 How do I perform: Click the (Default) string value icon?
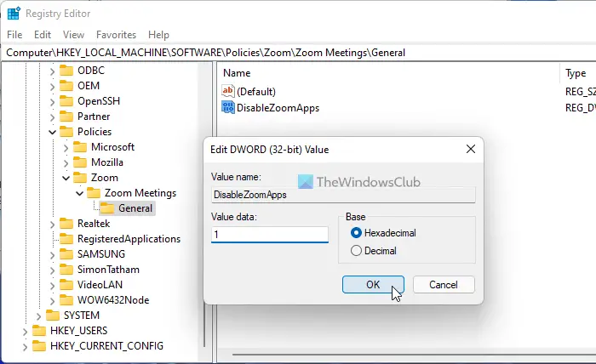click(x=228, y=91)
